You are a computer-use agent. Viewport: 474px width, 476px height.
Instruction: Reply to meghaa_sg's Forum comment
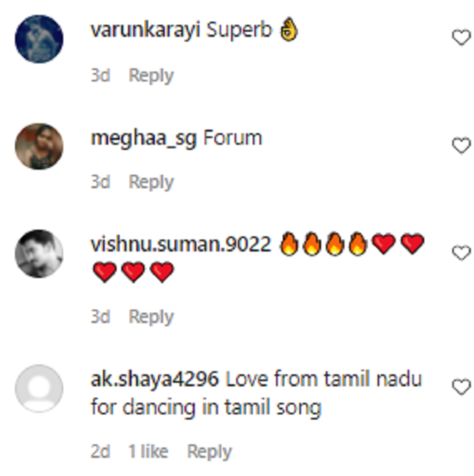[x=151, y=182]
